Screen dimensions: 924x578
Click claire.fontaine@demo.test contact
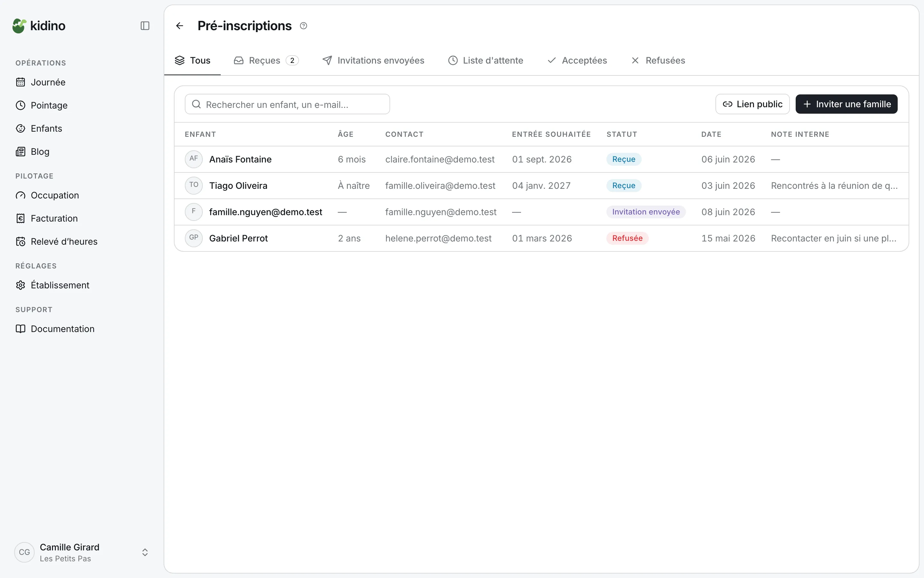440,159
